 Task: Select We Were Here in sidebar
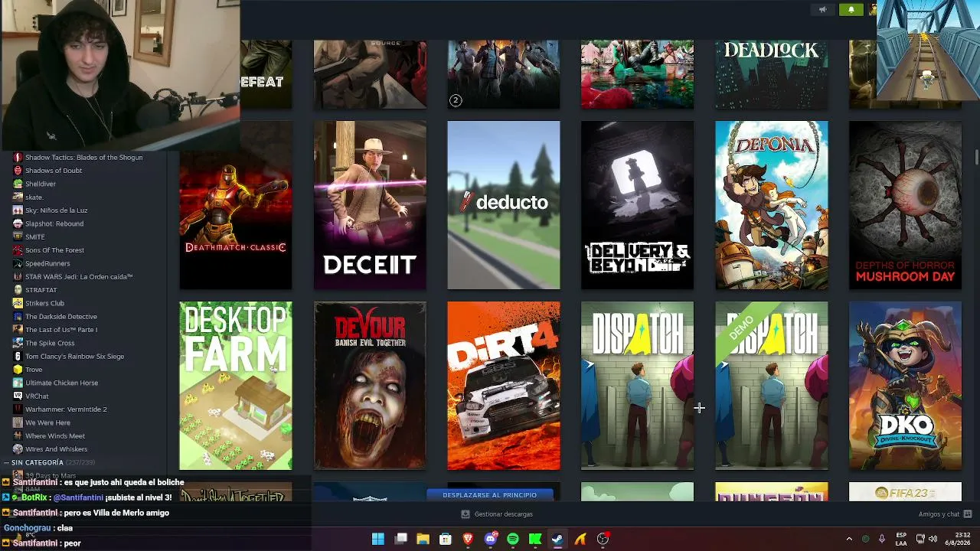(x=47, y=422)
